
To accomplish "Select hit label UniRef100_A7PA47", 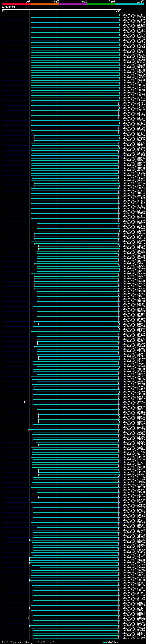I will [133, 424].
